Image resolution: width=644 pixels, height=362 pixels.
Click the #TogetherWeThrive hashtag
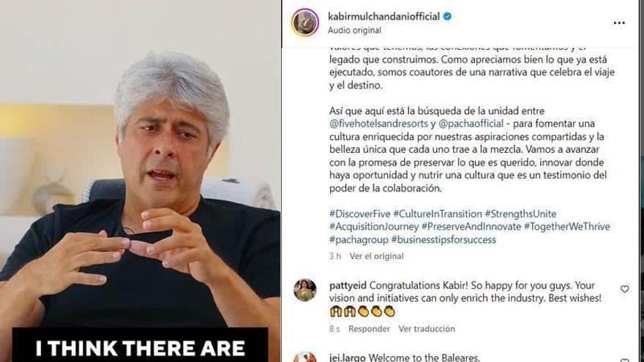[x=566, y=227]
